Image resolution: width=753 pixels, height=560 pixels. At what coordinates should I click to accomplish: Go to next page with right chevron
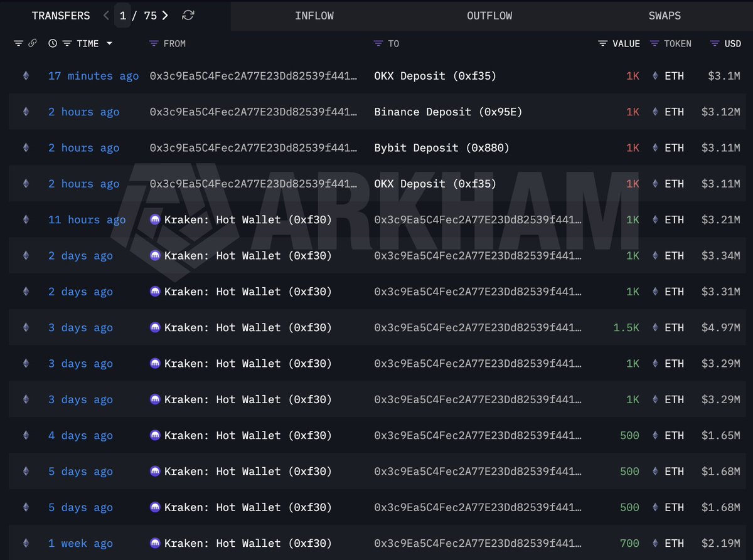click(x=164, y=15)
